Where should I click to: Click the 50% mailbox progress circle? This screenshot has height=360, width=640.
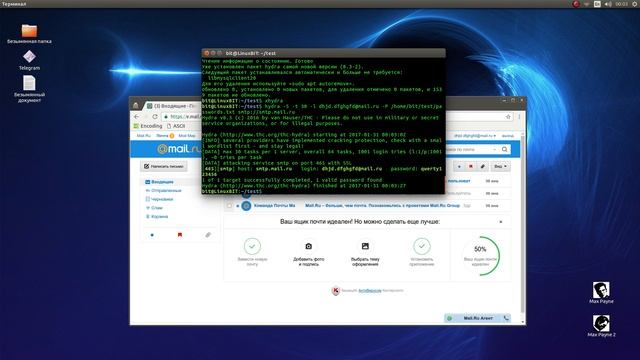[480, 255]
